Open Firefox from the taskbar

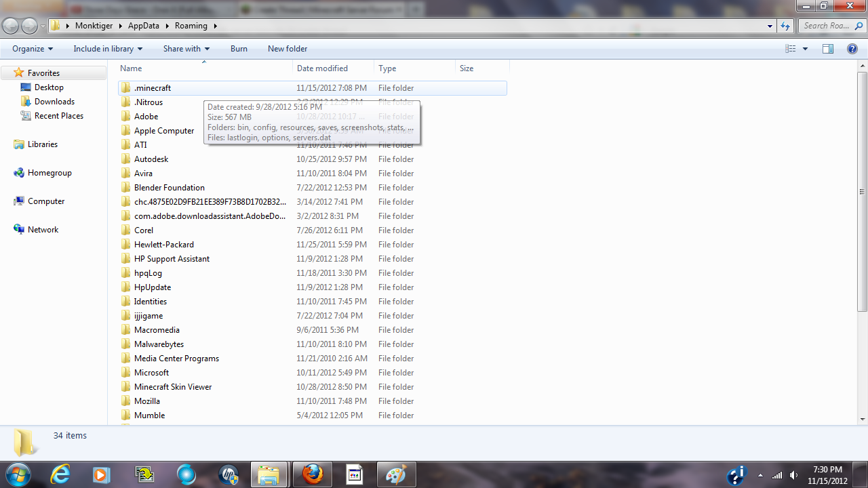click(x=313, y=474)
